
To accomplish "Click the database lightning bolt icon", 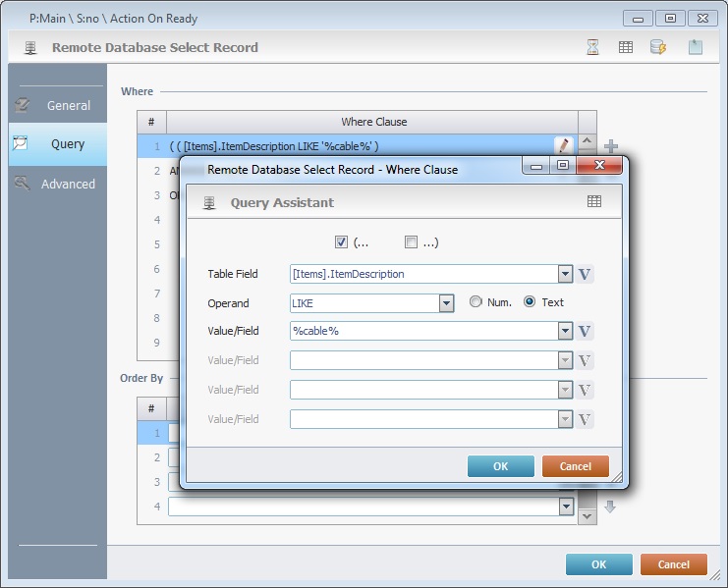I will 658,47.
